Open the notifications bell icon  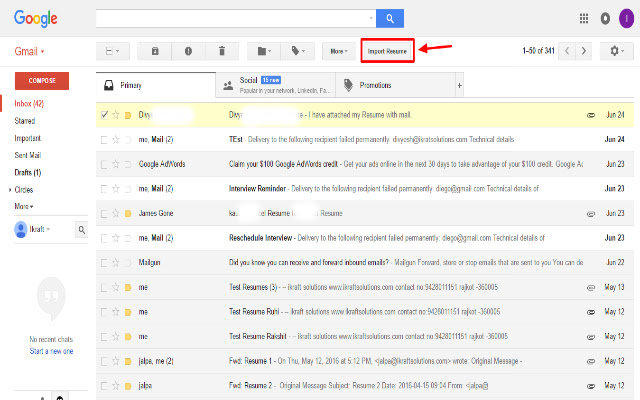(x=605, y=18)
